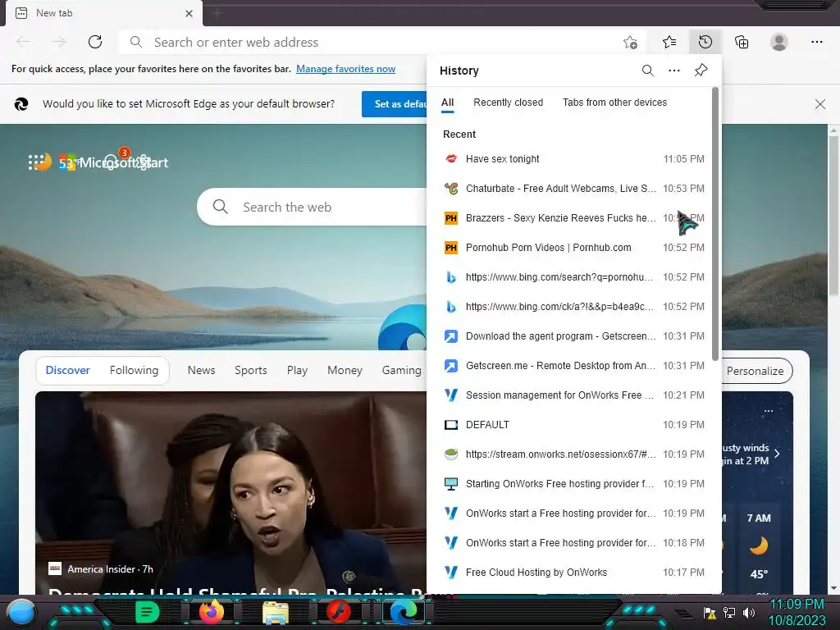
Task: Open the Money category
Action: 345,370
